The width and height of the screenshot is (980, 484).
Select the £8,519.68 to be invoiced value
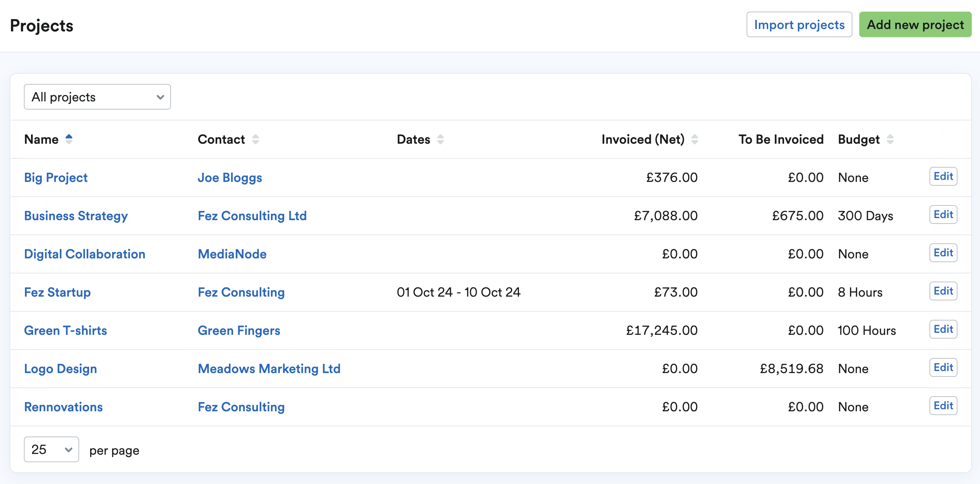(x=792, y=369)
